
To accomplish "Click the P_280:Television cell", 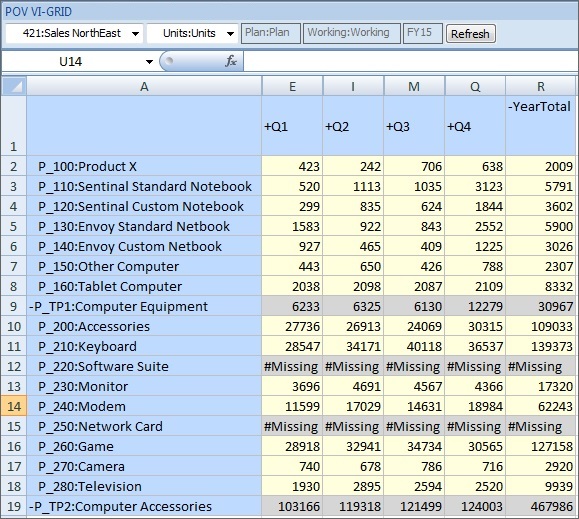I will pos(144,487).
